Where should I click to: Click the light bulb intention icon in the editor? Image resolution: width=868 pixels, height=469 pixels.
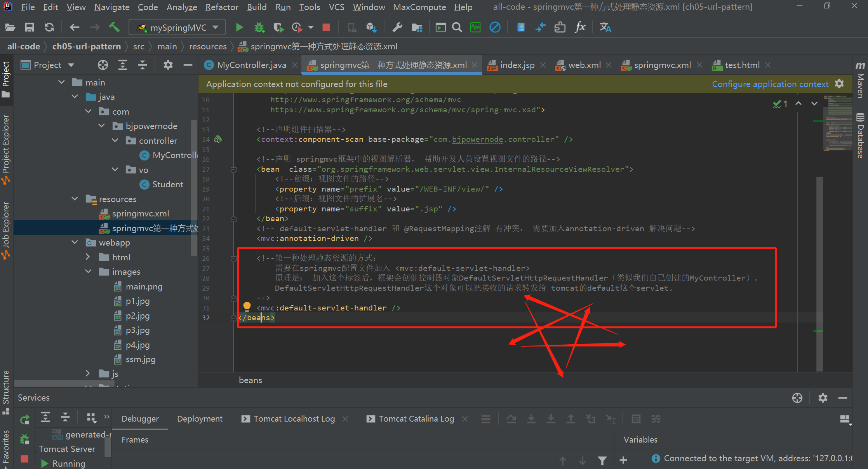tap(247, 307)
